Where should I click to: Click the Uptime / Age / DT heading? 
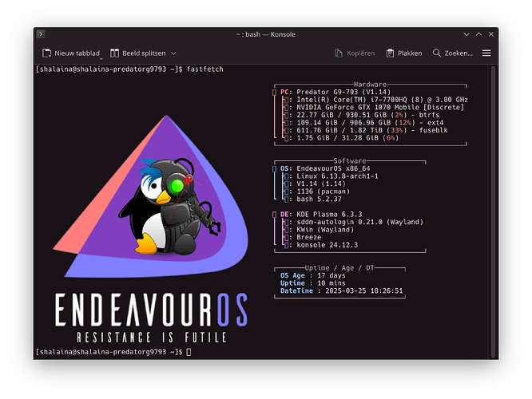339,268
